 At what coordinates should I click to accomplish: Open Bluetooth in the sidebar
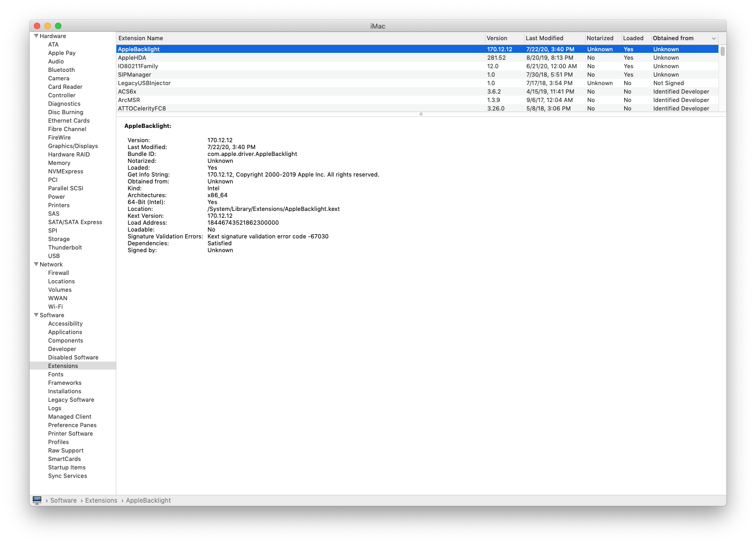click(x=61, y=70)
